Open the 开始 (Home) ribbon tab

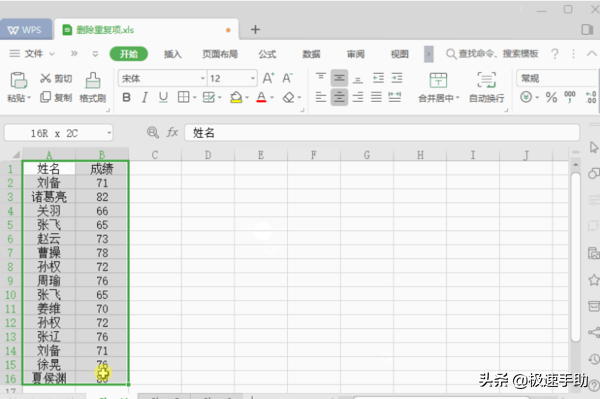pos(129,54)
